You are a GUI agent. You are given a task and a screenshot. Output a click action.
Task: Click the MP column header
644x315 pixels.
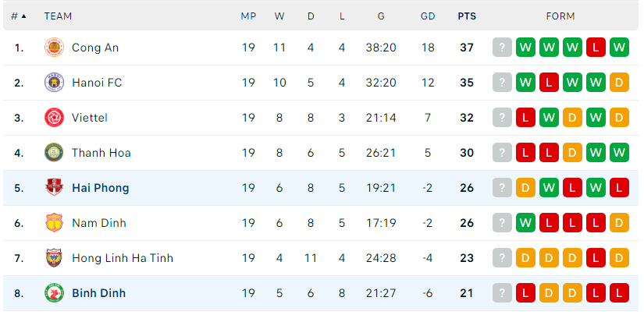pos(248,16)
